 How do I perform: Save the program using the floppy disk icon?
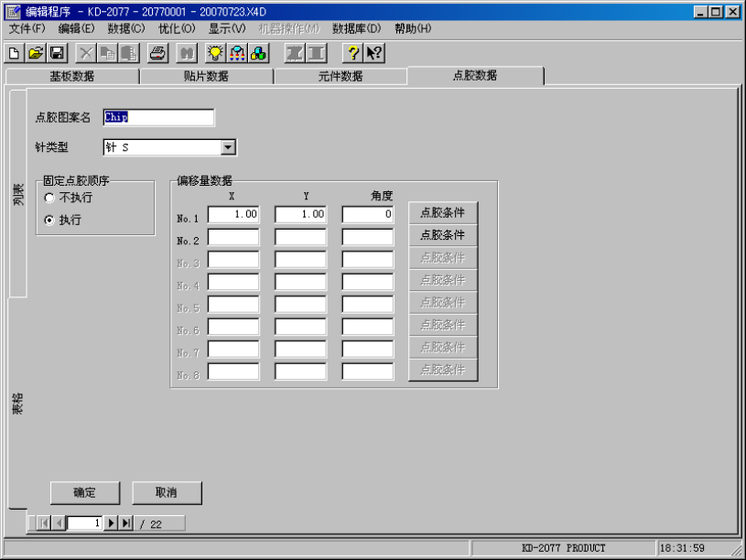click(57, 53)
